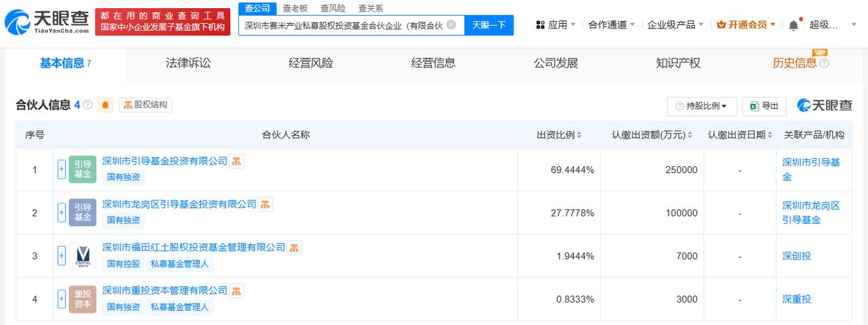Open the 超级 account dropdown
Viewport: 868px width, 325px height.
click(x=833, y=25)
